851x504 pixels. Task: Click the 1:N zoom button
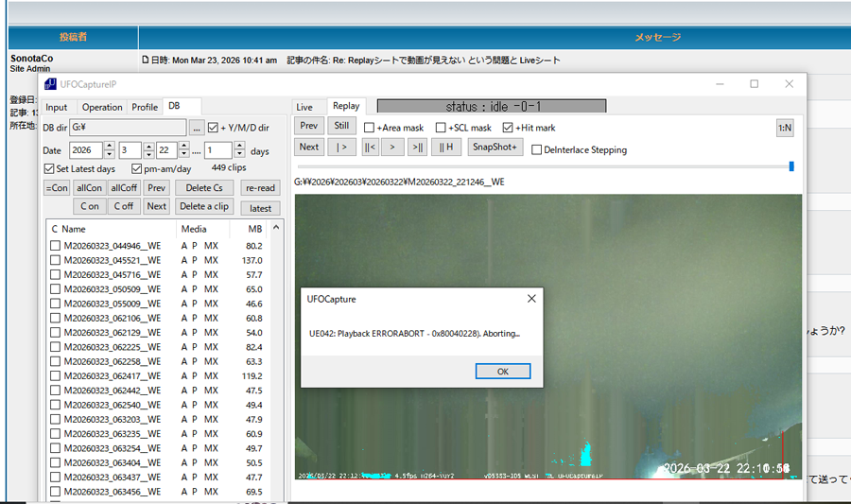pos(785,128)
